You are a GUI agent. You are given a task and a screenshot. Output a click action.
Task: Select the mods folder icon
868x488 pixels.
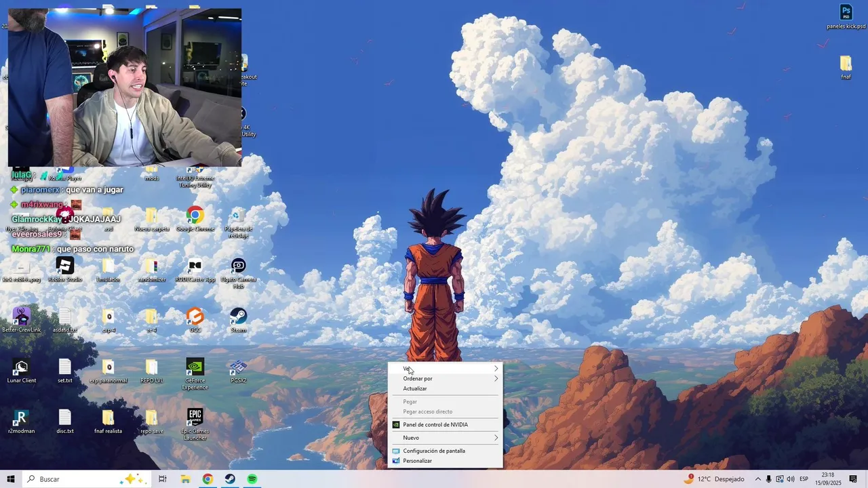(152, 173)
